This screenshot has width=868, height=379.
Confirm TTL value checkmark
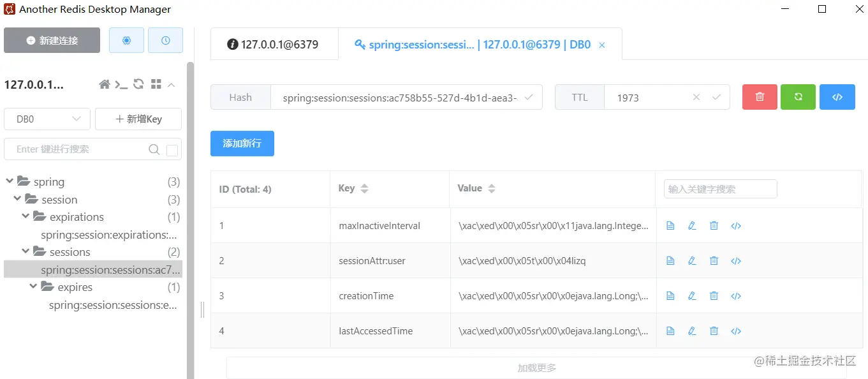(716, 97)
